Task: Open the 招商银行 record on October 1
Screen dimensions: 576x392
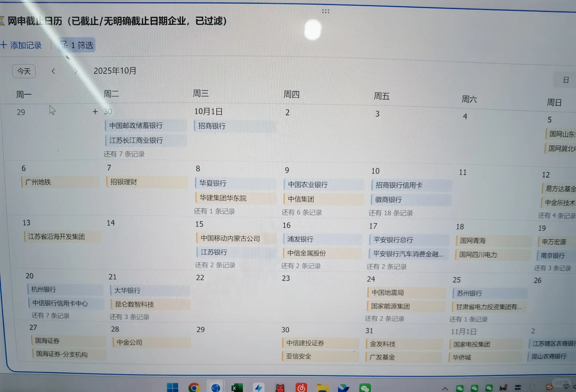Action: [x=235, y=126]
